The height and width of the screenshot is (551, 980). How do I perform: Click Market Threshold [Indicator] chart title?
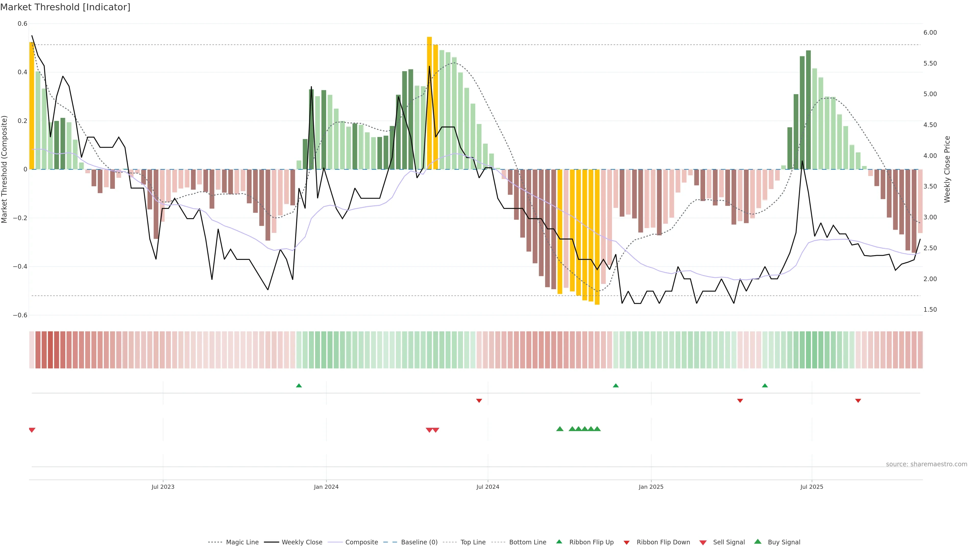(65, 7)
